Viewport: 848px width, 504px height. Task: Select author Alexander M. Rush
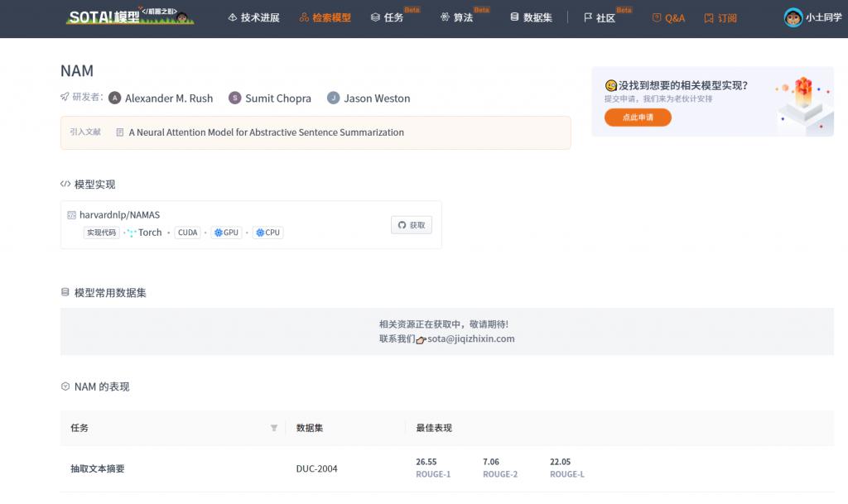169,98
